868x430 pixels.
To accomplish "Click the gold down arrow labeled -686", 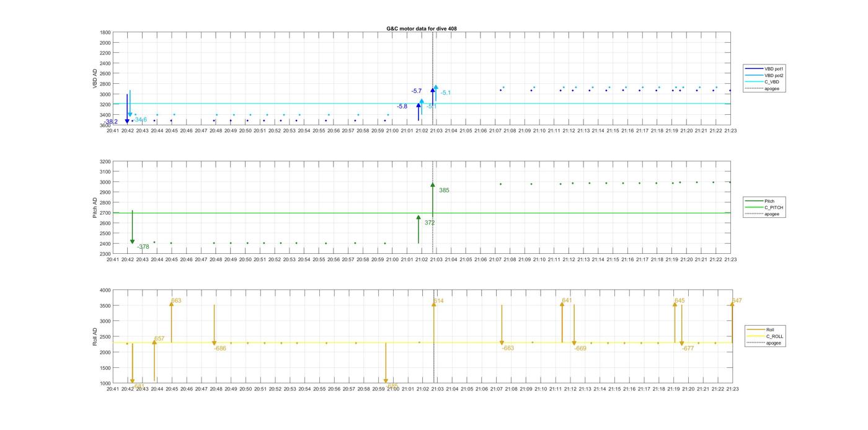I will [x=214, y=325].
